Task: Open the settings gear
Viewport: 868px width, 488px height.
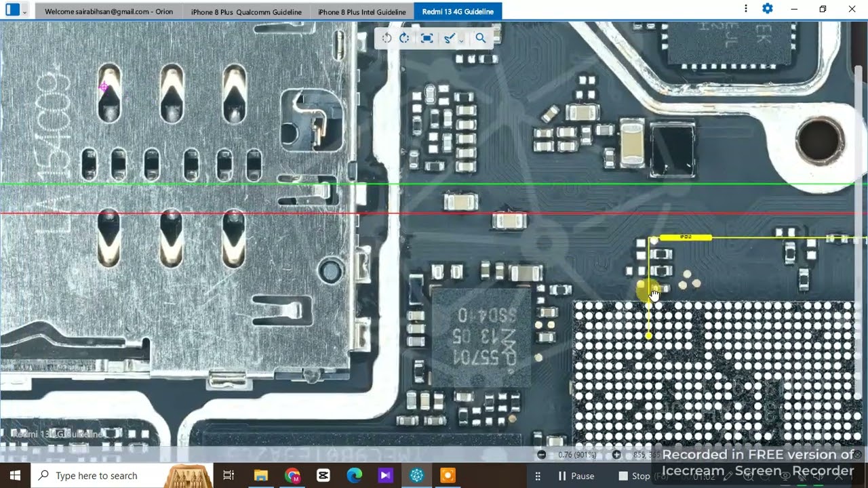Action: pos(768,9)
